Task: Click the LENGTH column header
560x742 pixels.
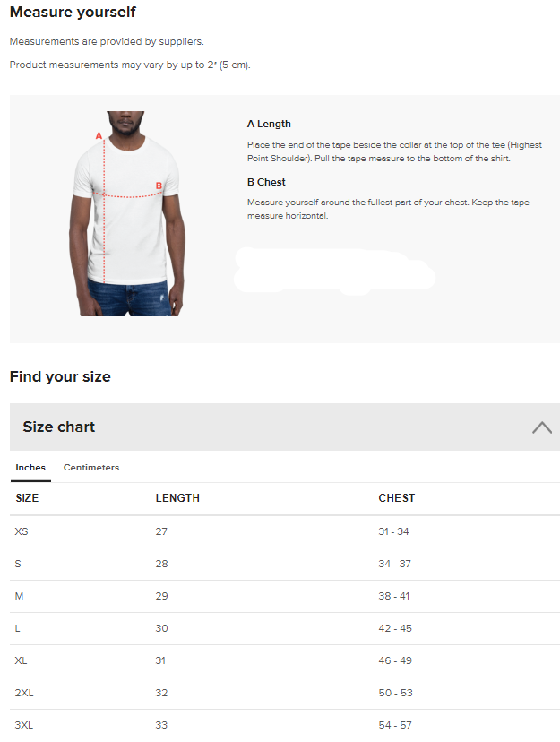Action: click(x=177, y=498)
